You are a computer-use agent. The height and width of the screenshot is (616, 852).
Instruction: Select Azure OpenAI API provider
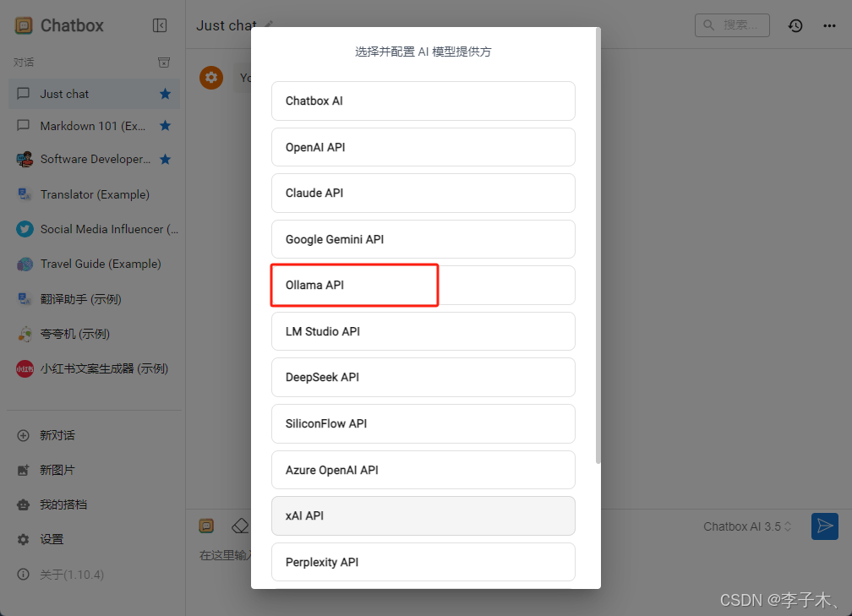point(423,470)
